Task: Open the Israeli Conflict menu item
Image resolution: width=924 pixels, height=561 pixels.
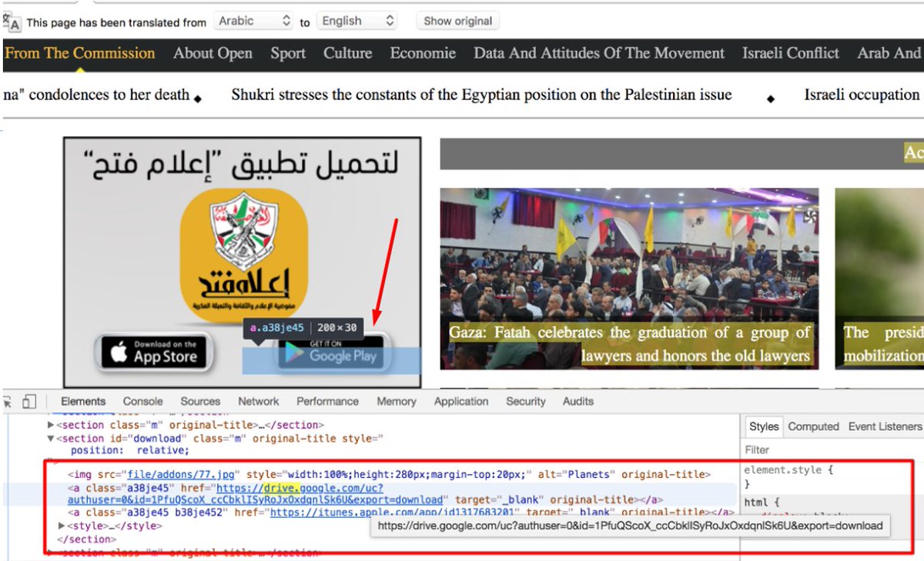Action: 791,53
